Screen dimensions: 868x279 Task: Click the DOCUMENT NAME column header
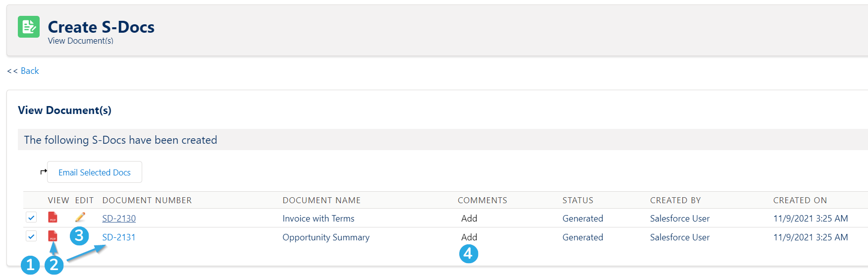(x=322, y=200)
